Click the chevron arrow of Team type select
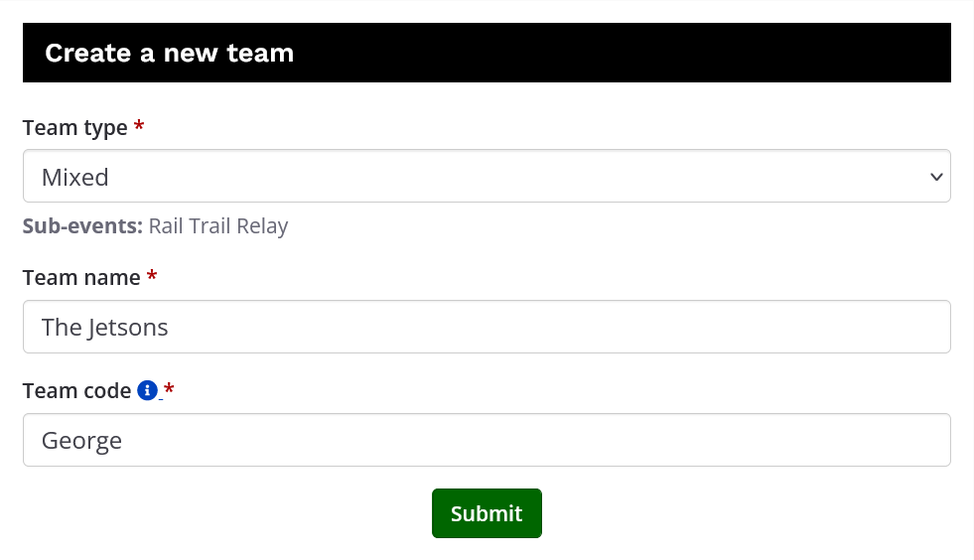 935,177
